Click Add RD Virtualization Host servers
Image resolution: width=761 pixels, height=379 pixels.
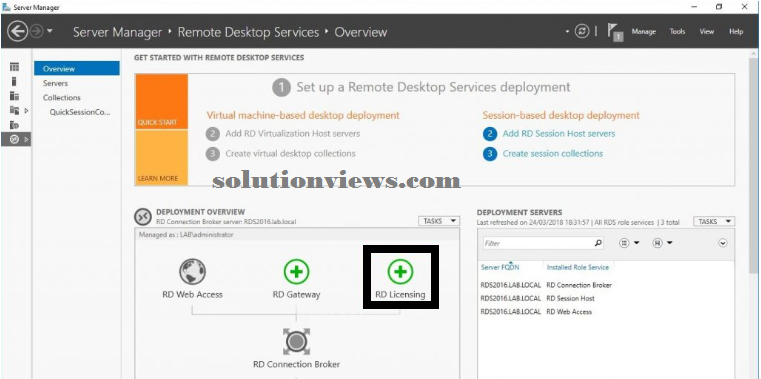[x=293, y=133]
